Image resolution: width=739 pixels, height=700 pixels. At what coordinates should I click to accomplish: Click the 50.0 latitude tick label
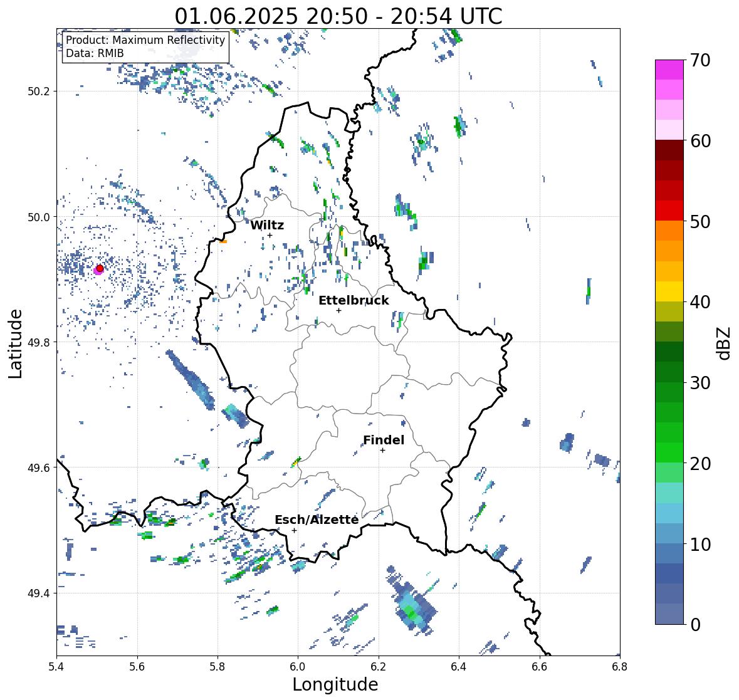pos(39,217)
